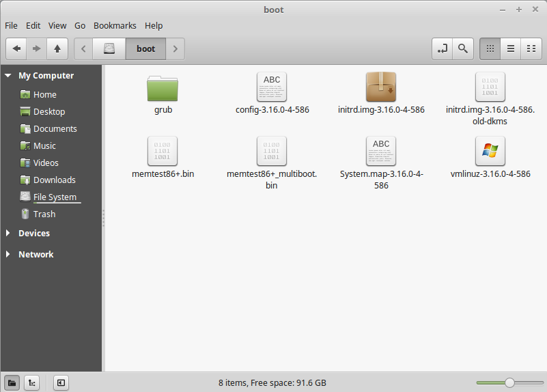This screenshot has height=392, width=547.
Task: Open the root disk in path bar
Action: point(109,48)
